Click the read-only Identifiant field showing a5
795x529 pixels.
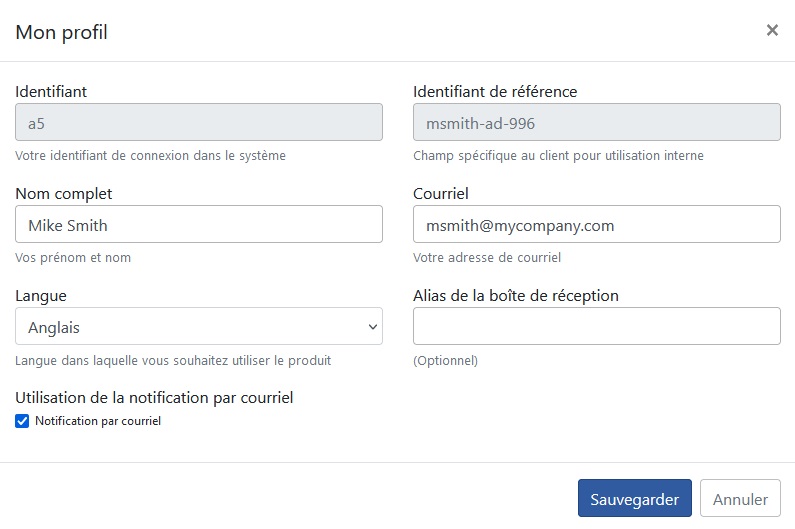(x=199, y=122)
